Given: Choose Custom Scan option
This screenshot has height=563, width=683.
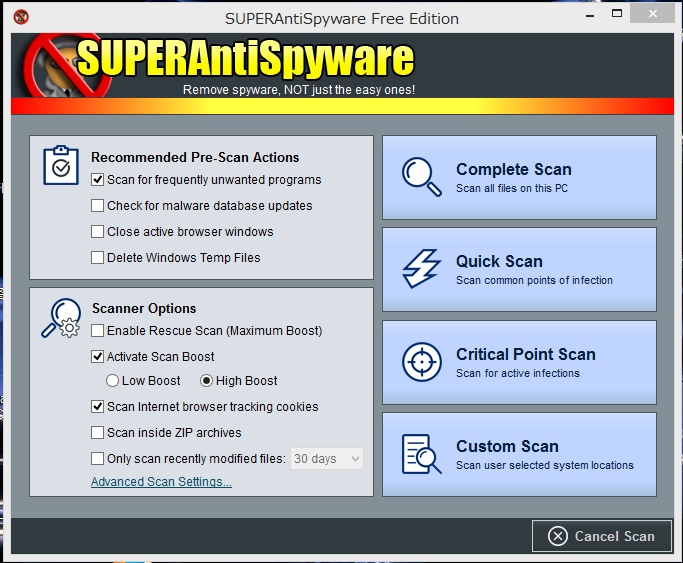Looking at the screenshot, I should coord(519,454).
